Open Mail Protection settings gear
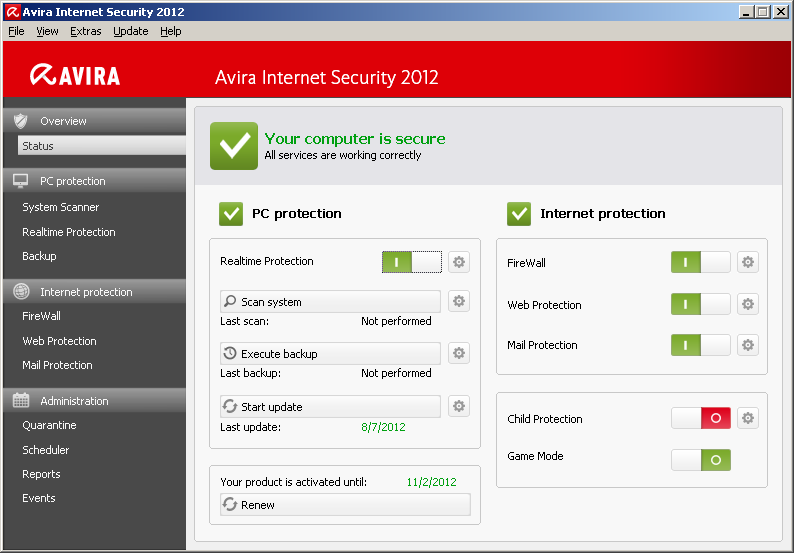 [747, 345]
